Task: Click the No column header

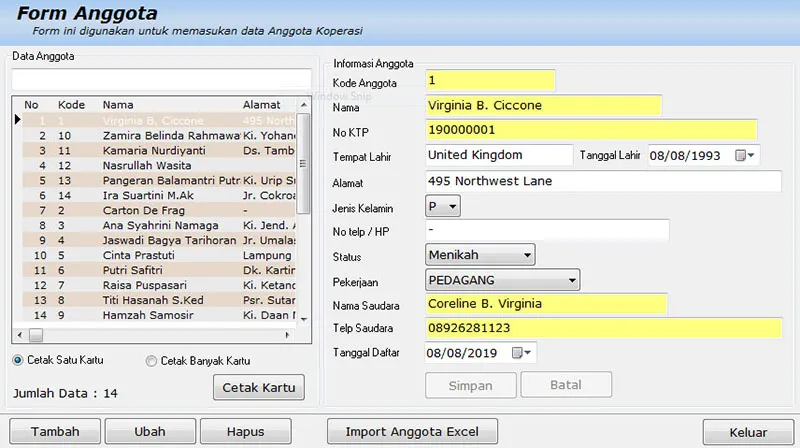Action: [31, 105]
